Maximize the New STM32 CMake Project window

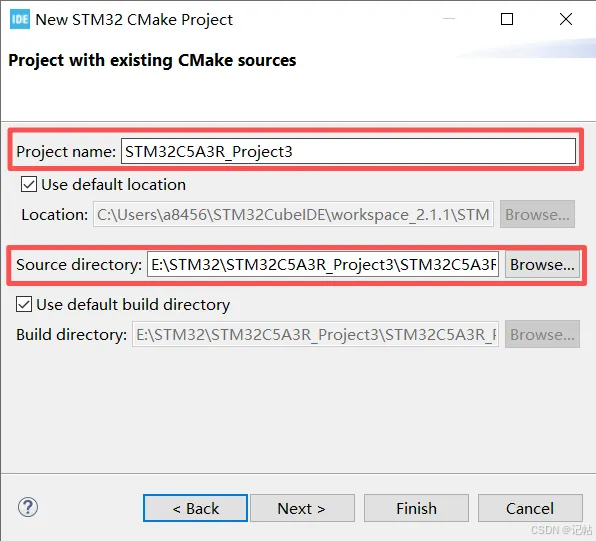tap(507, 19)
